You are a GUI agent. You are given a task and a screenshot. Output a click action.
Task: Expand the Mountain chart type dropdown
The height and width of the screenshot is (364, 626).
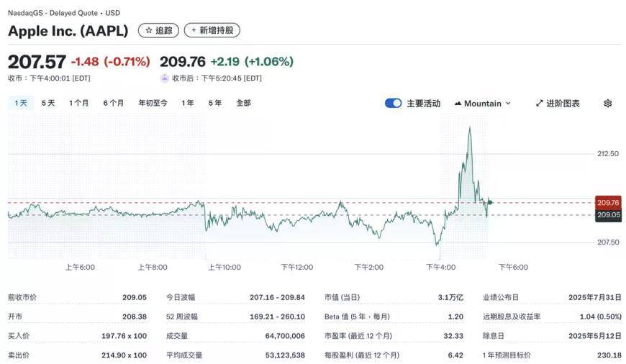pos(482,104)
